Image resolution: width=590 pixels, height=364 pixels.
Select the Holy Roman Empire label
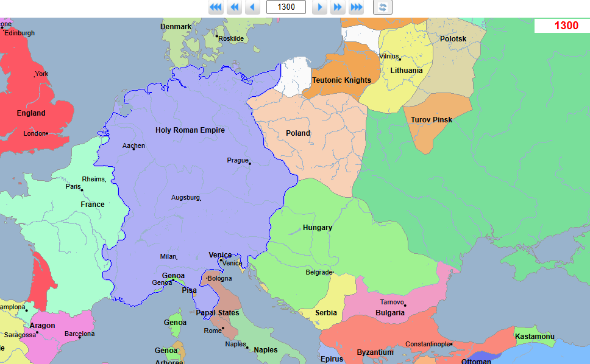[x=190, y=130]
